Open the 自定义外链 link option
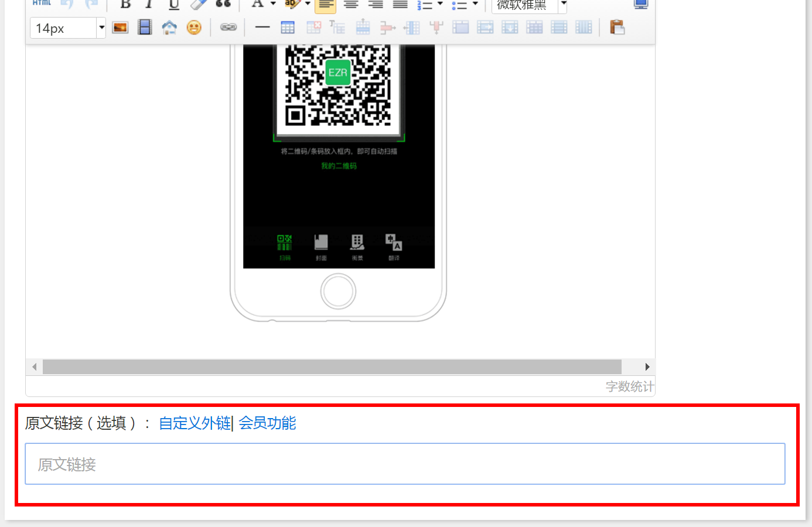The image size is (812, 527). 195,423
